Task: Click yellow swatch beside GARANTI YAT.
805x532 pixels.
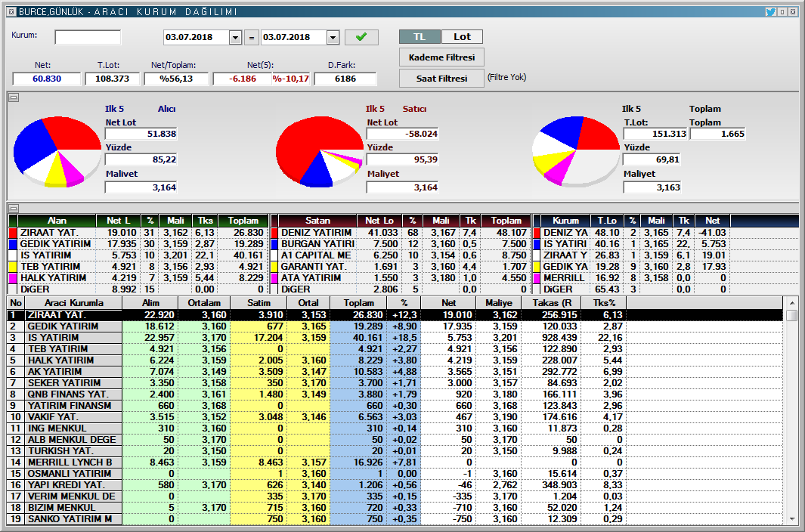Action: pyautogui.click(x=274, y=267)
